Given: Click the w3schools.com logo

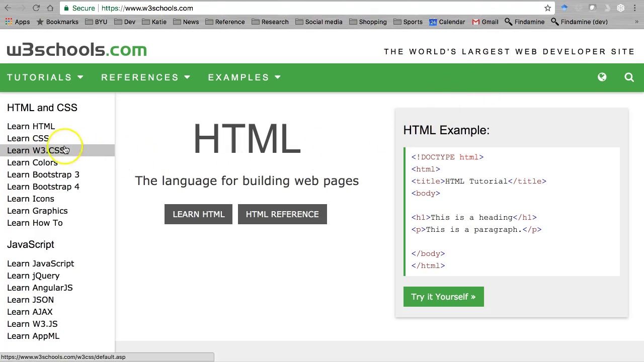Looking at the screenshot, I should (77, 50).
